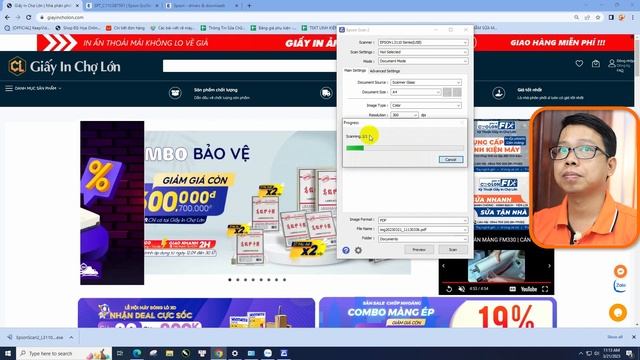Switch to the Giấy In Chợ Lớn browser tab
The height and width of the screenshot is (360, 640).
(x=41, y=6)
